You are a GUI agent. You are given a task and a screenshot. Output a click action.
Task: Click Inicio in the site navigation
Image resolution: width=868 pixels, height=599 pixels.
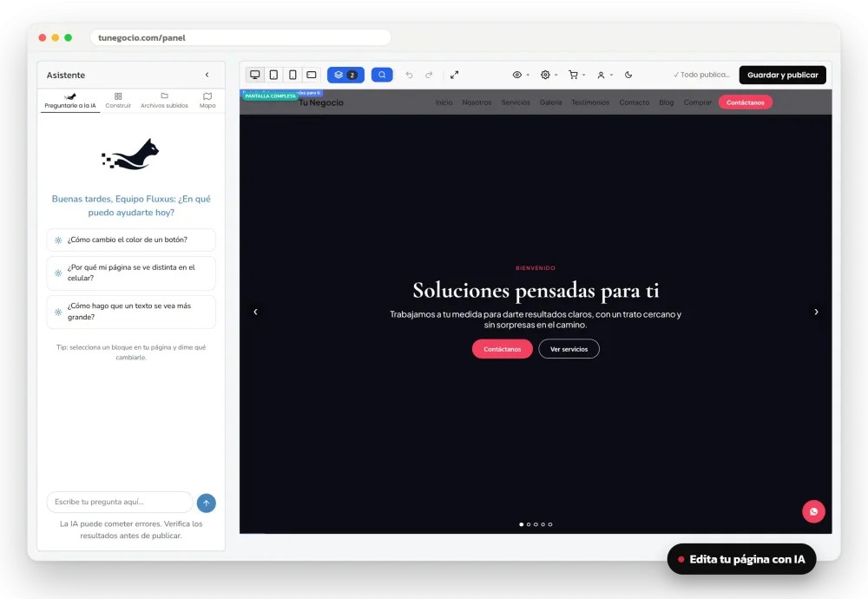click(444, 102)
